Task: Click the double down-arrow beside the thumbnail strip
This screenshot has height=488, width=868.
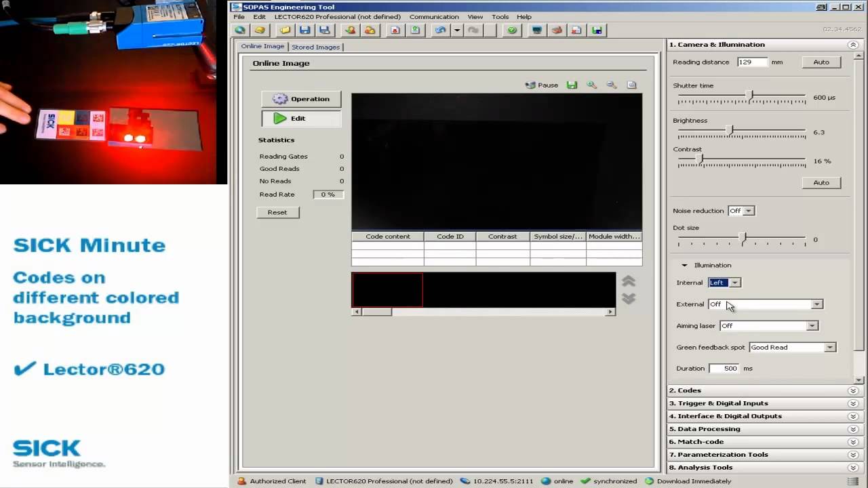Action: point(629,298)
